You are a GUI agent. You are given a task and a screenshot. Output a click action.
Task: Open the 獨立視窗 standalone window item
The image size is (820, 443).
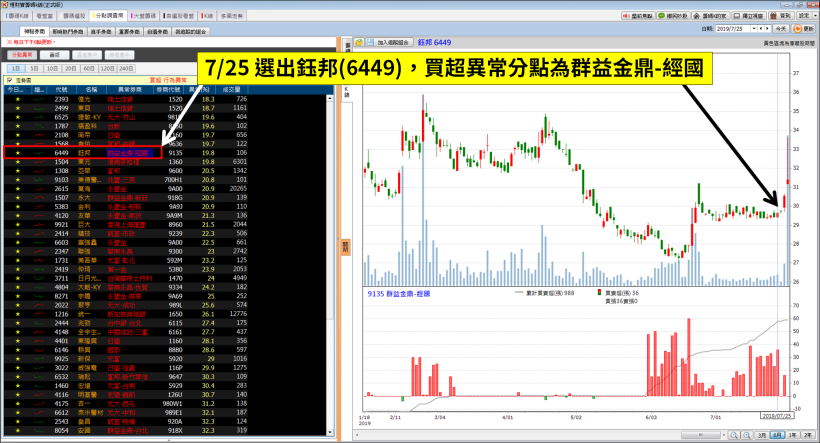pos(748,16)
